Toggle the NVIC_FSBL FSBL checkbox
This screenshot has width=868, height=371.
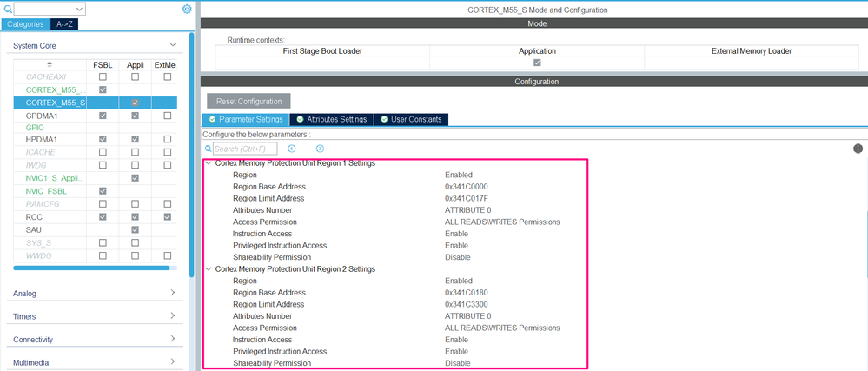(103, 191)
